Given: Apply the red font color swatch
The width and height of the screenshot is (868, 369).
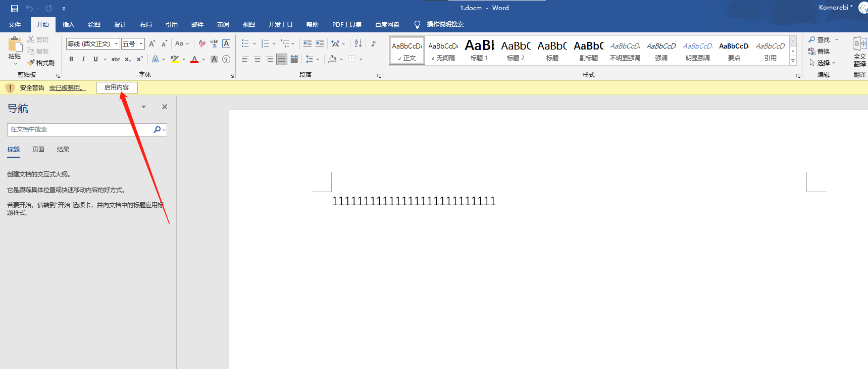Looking at the screenshot, I should [x=194, y=59].
